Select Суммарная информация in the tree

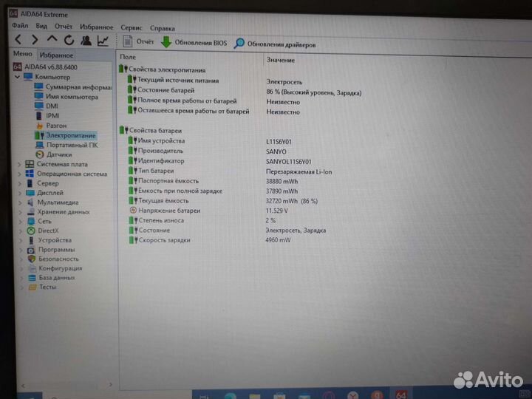point(73,87)
